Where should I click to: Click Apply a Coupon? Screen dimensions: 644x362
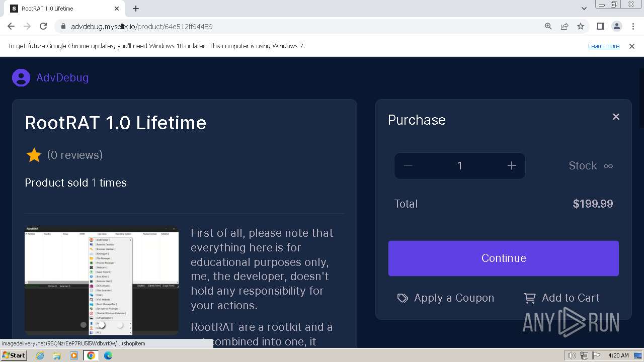pos(446,298)
